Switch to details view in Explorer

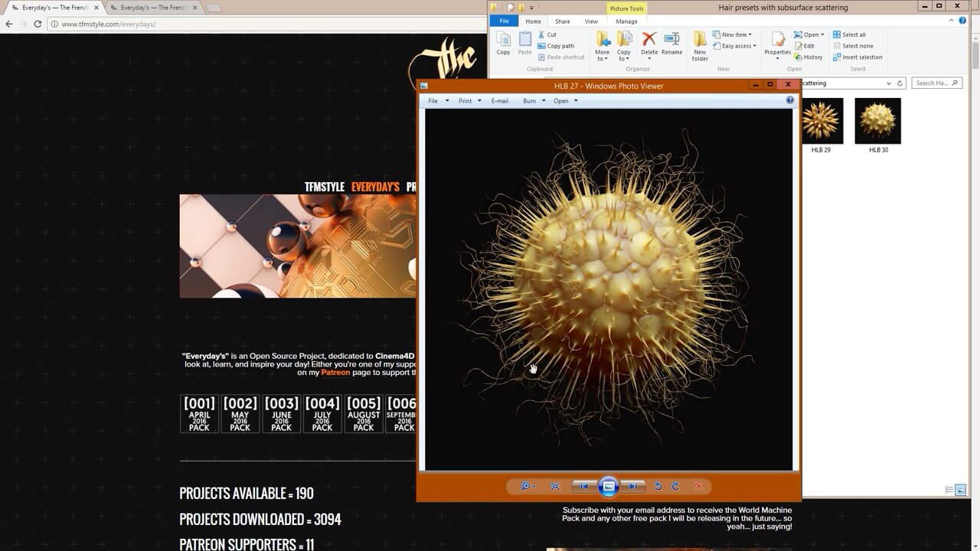[x=949, y=490]
